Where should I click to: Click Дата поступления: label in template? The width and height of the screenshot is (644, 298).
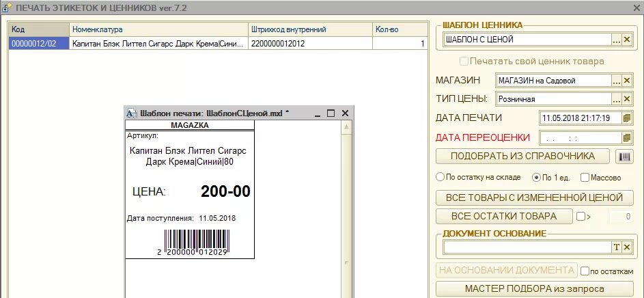(160, 218)
